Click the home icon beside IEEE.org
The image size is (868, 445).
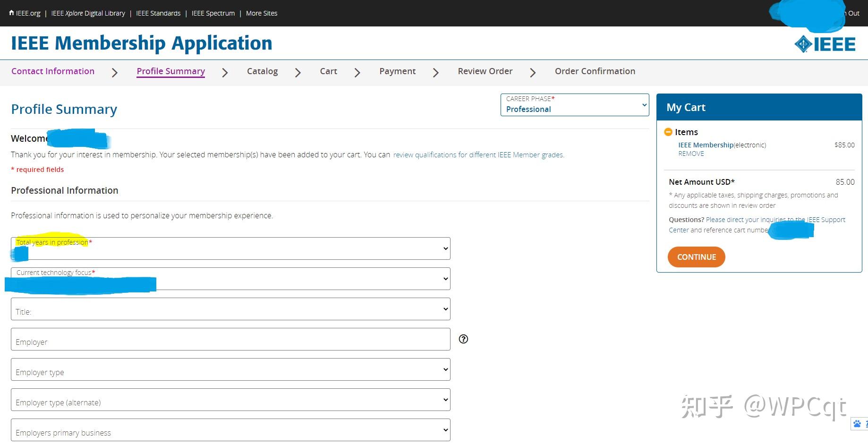click(x=11, y=13)
